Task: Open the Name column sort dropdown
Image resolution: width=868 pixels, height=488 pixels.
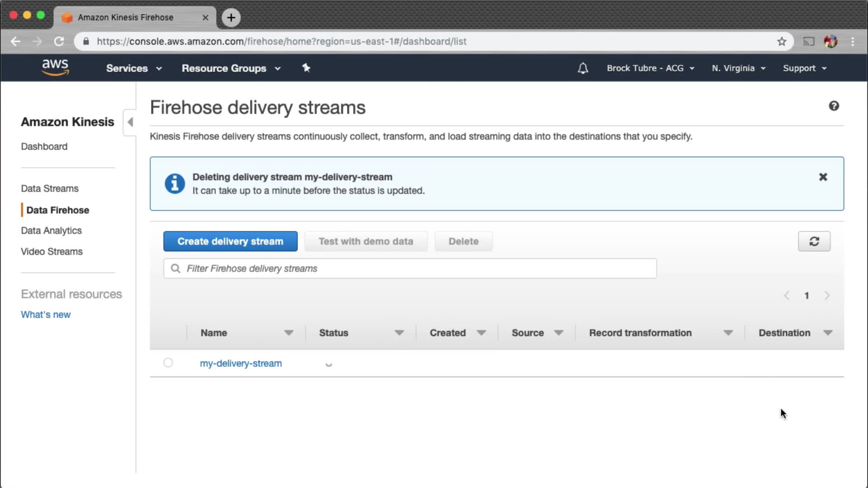Action: tap(288, 333)
